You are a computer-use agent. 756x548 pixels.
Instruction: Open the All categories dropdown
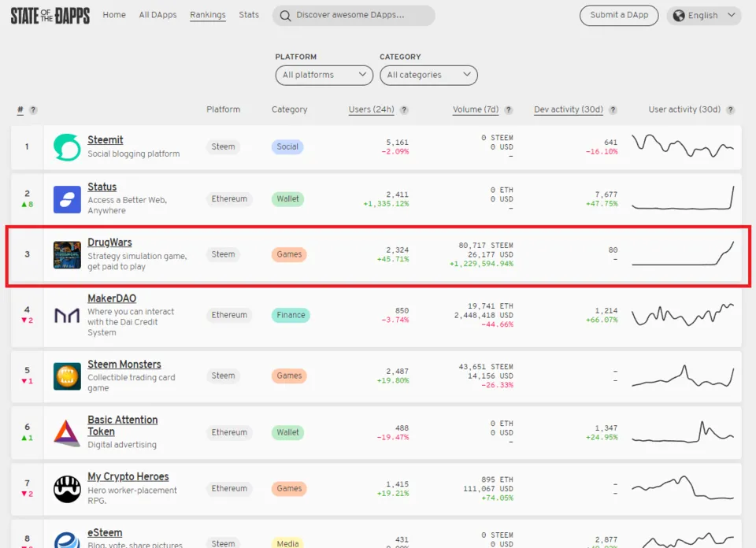click(x=428, y=75)
